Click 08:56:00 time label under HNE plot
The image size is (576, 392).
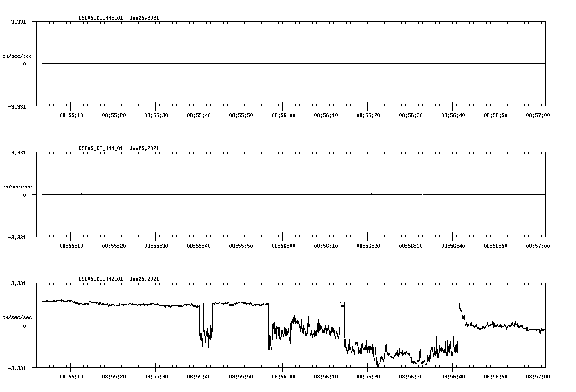(283, 115)
